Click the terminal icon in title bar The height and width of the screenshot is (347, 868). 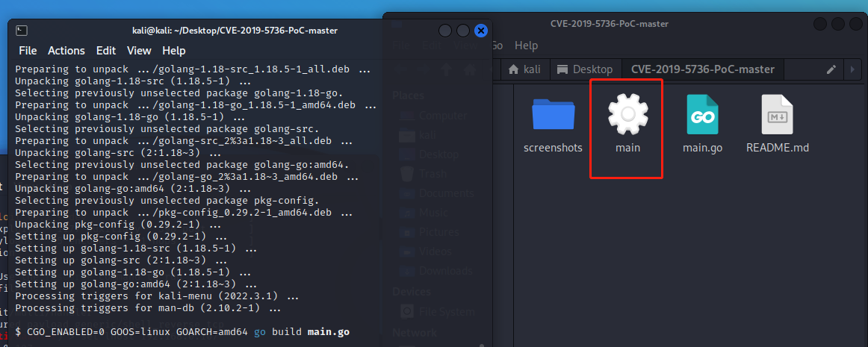point(22,31)
